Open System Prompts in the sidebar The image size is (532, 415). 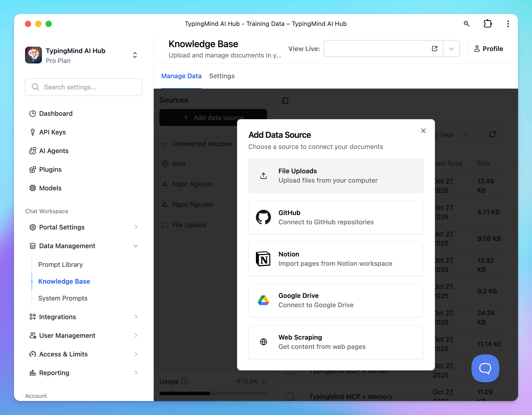point(63,298)
